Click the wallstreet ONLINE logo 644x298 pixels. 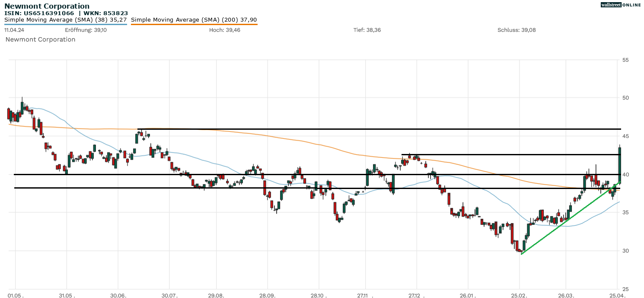[x=621, y=5]
